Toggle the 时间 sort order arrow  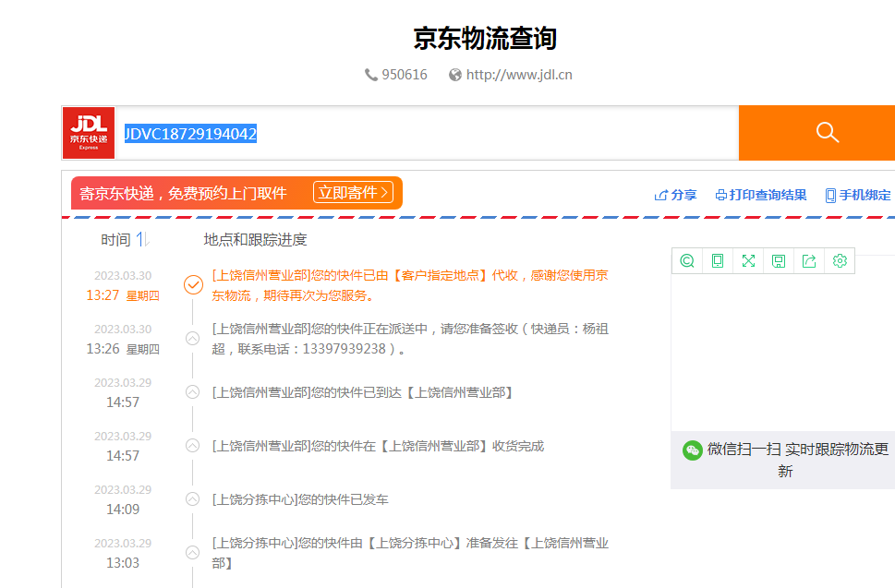pos(142,239)
